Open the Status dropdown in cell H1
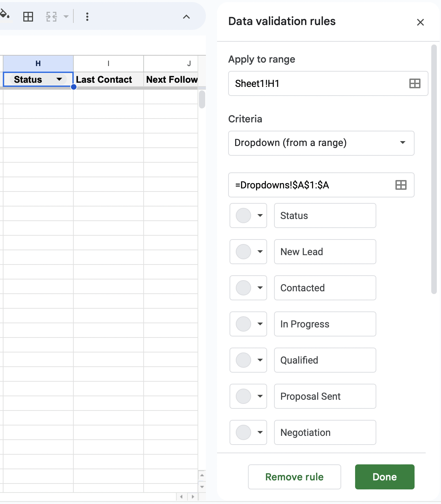This screenshot has width=441, height=504. coord(60,79)
